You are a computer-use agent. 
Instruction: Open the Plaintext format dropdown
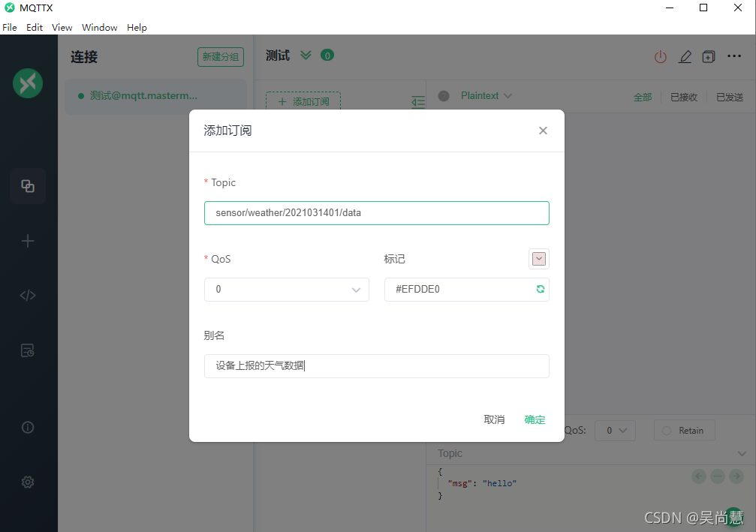click(486, 96)
